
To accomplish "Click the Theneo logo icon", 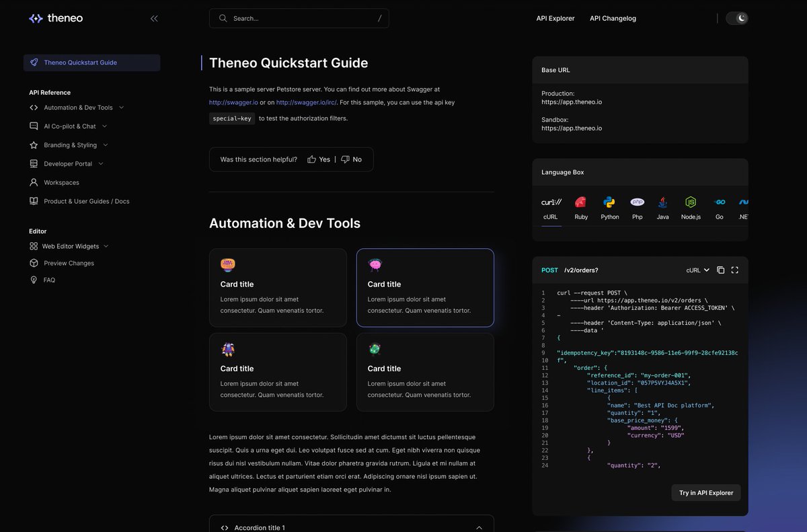I will (x=36, y=18).
